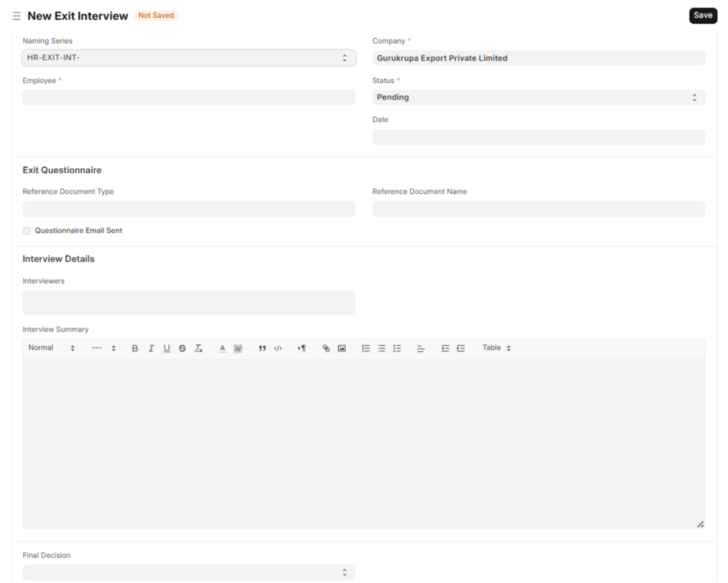Create a checklist in the editor

[x=397, y=348]
